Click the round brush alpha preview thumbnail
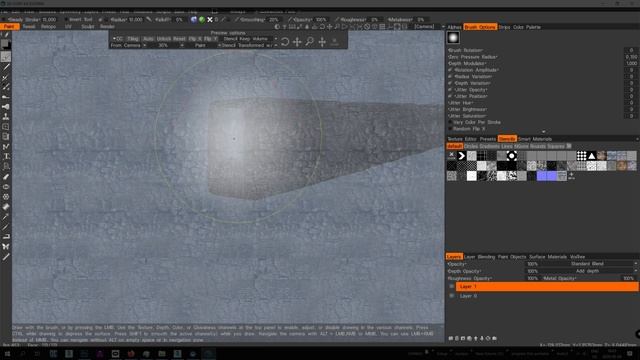Image resolution: width=640 pixels, height=360 pixels. [x=453, y=38]
